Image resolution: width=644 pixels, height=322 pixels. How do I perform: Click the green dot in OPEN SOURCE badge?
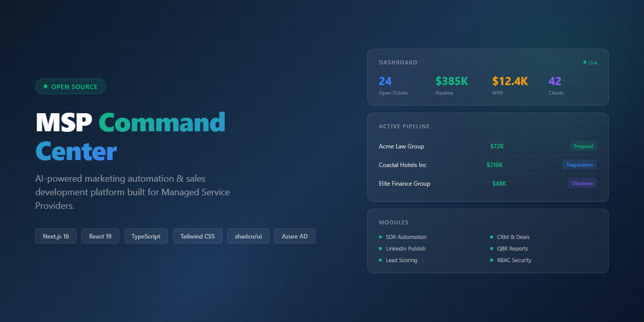[45, 87]
